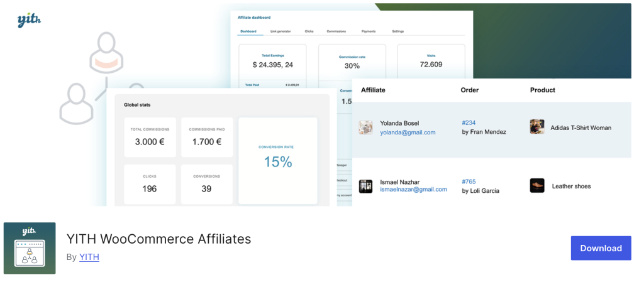644x287 pixels.
Task: Click the YITH WooCommerce Affiliates plugin icon
Action: pyautogui.click(x=30, y=248)
